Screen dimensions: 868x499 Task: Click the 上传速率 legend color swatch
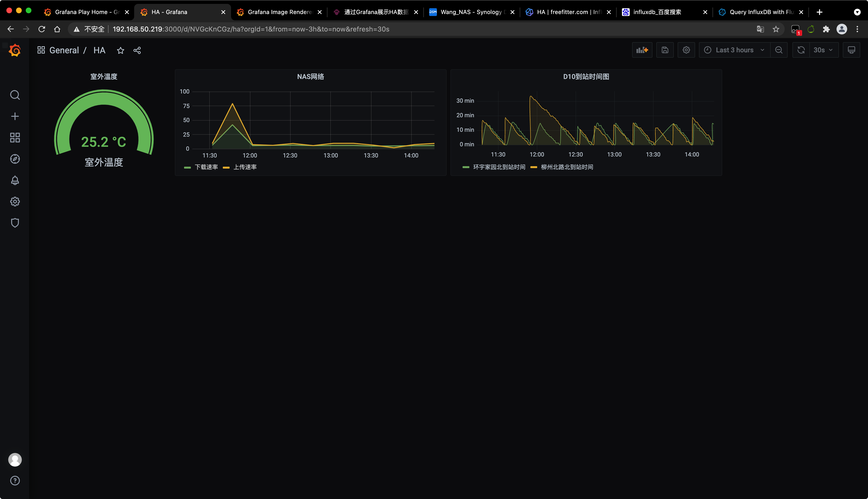click(x=226, y=167)
